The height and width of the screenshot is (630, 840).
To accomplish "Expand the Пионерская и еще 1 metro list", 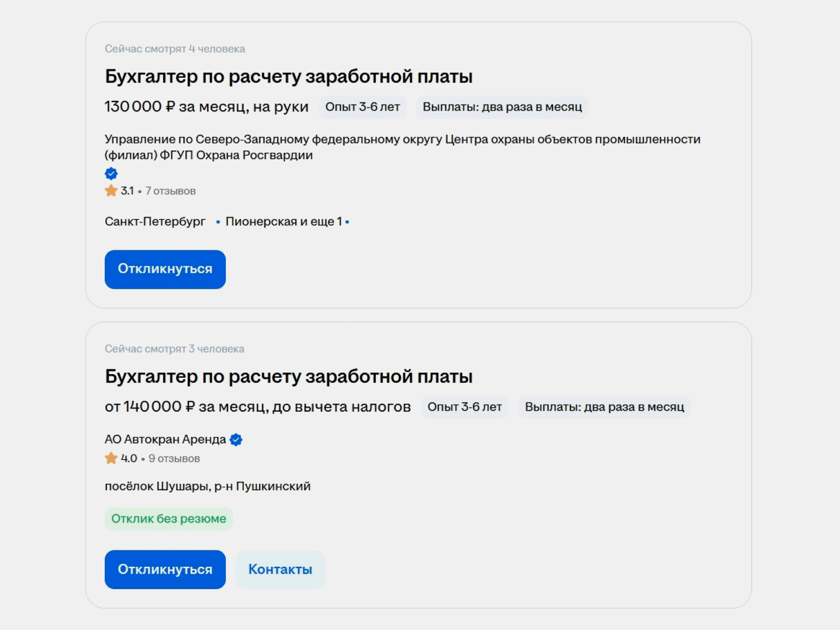I will [284, 222].
